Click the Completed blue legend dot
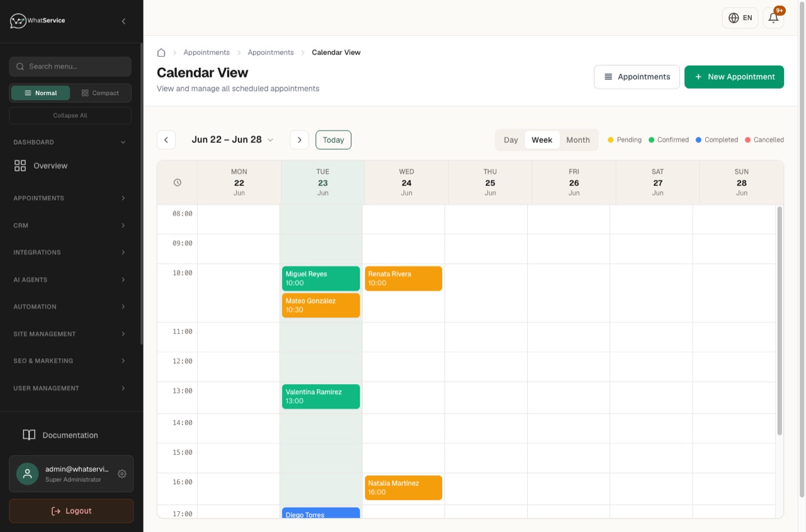 click(x=698, y=140)
